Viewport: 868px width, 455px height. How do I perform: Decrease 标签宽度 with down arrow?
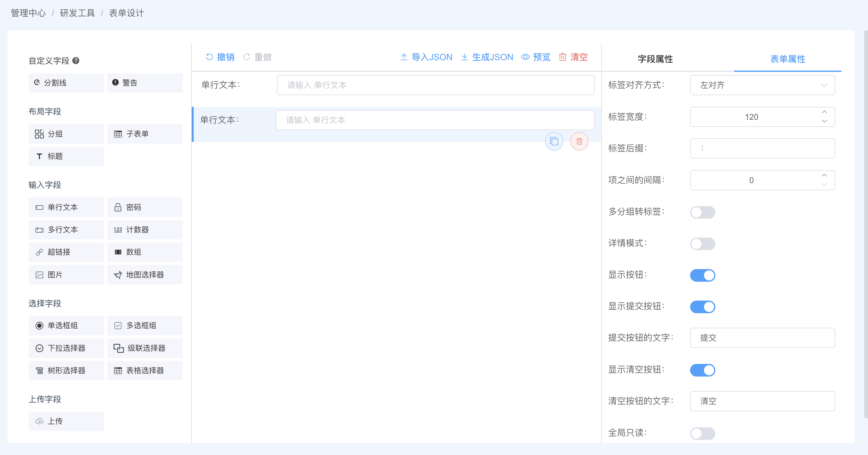(824, 121)
